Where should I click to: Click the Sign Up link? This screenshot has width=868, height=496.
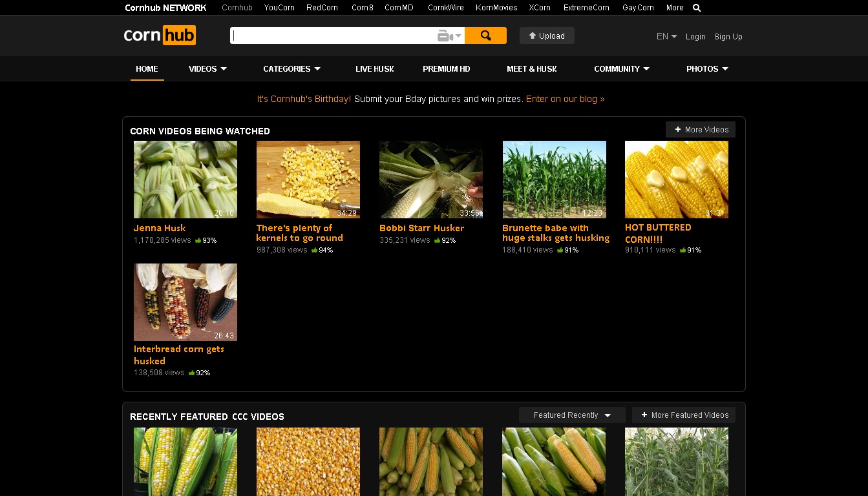click(x=728, y=37)
